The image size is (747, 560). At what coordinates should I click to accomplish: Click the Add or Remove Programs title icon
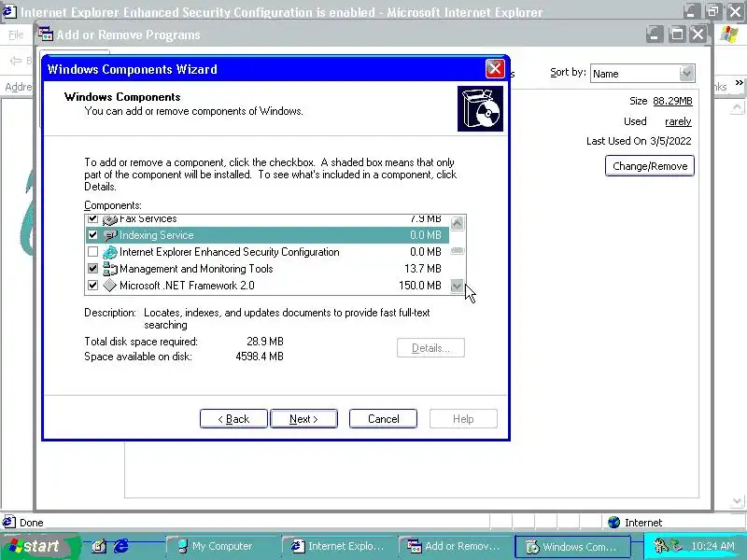(46, 35)
